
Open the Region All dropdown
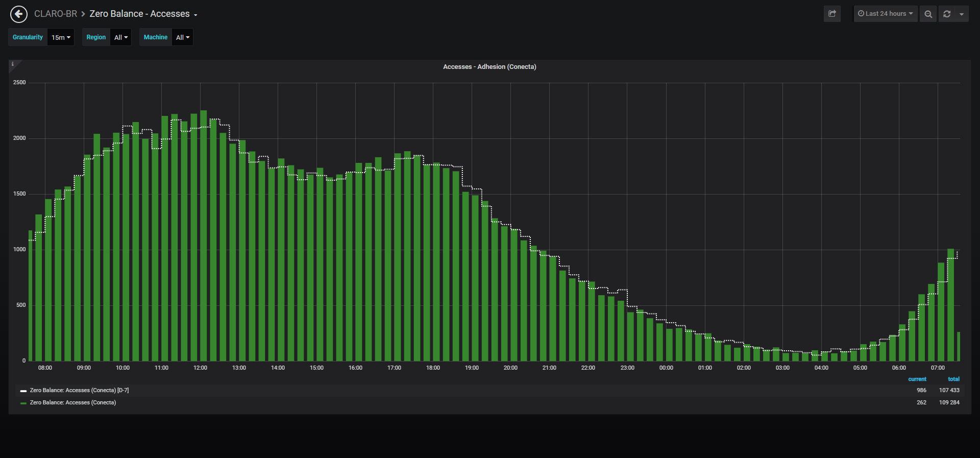(x=121, y=37)
